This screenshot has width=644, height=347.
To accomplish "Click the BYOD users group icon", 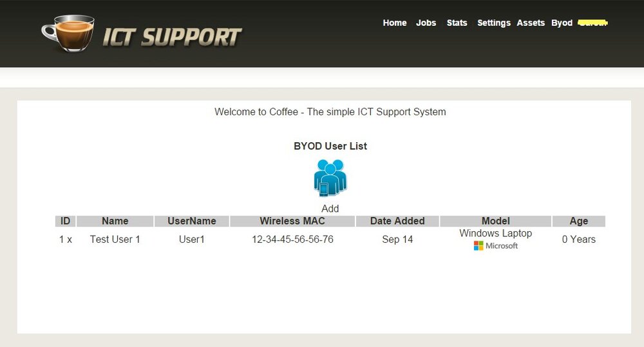I will pyautogui.click(x=330, y=178).
